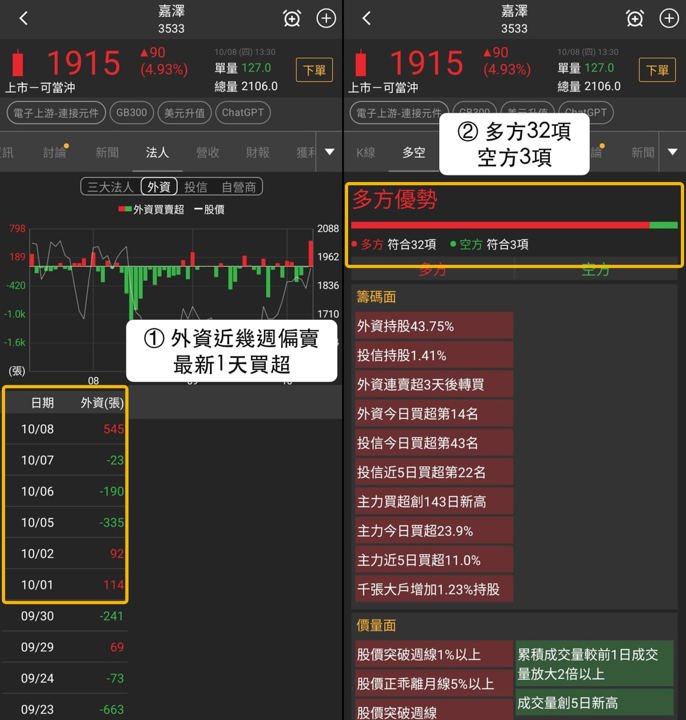This screenshot has height=720, width=686.
Task: Select the 多空 tab on right screen
Action: (414, 152)
